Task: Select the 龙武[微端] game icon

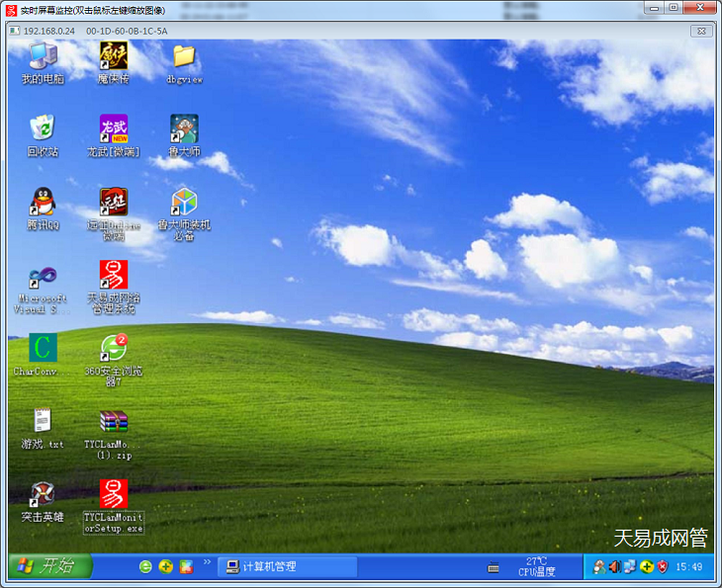Action: pos(114,129)
